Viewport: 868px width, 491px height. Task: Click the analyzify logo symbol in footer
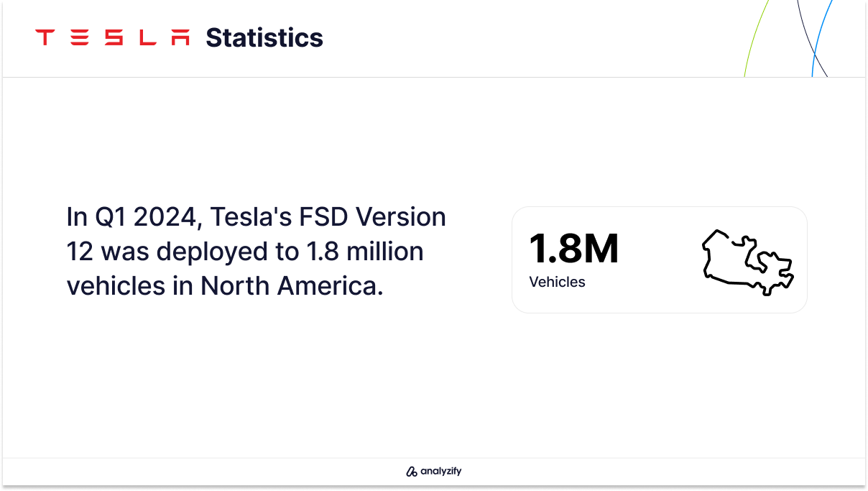click(x=412, y=472)
